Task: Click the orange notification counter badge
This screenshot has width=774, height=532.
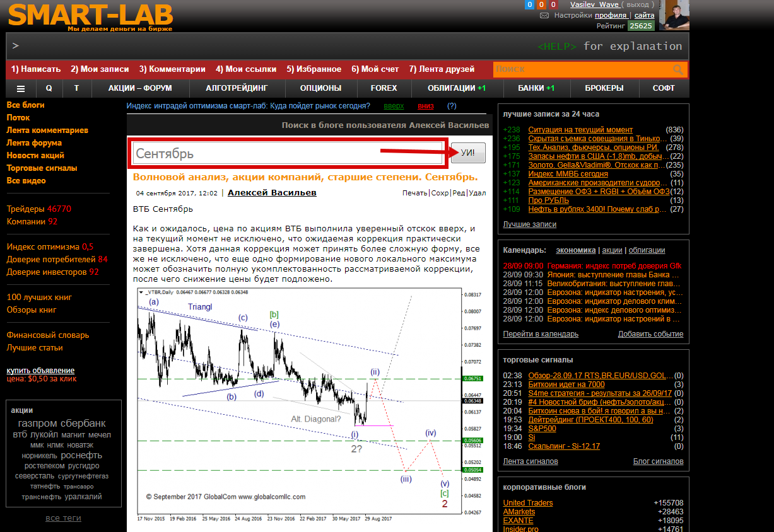Action: tap(542, 5)
